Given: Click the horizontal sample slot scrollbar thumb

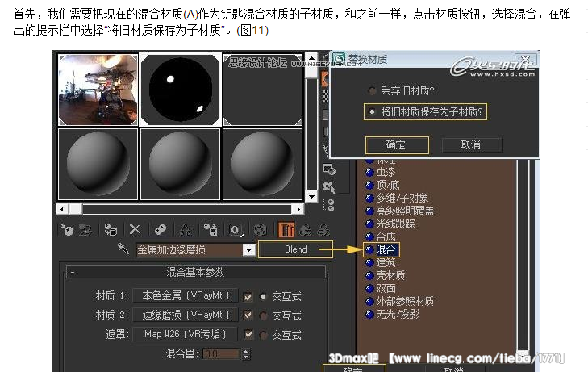Looking at the screenshot, I should point(76,209).
